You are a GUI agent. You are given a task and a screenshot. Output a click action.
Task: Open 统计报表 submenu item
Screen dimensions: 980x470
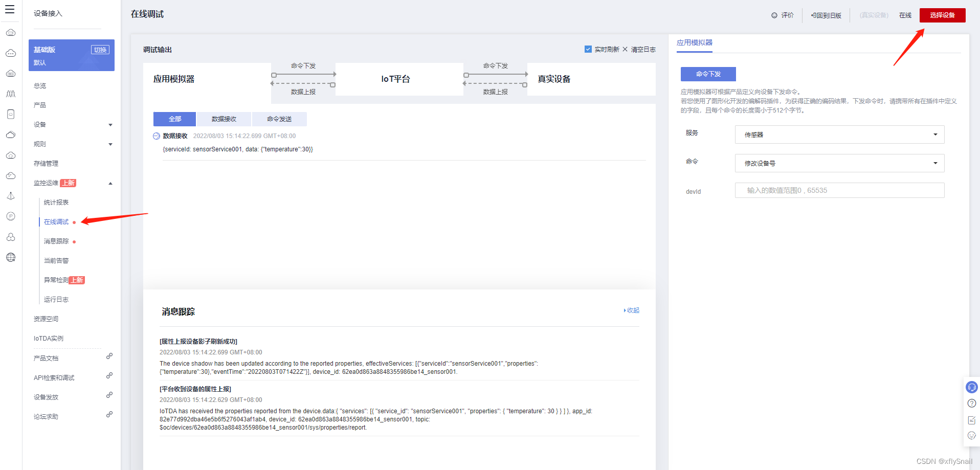(x=56, y=203)
